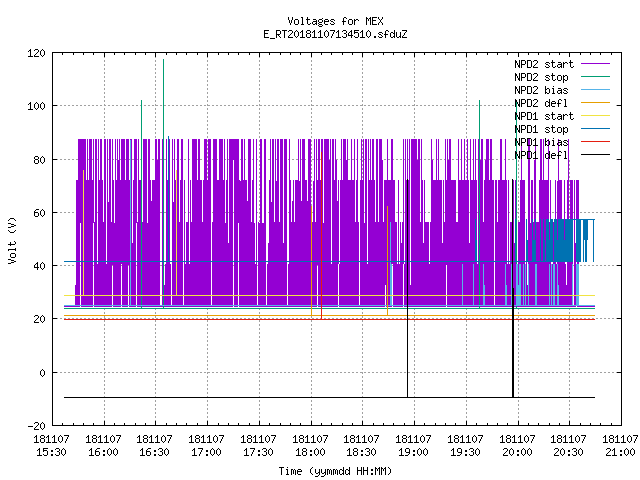
Task: Click the green NPD2 stop legend line
Action: click(x=595, y=77)
